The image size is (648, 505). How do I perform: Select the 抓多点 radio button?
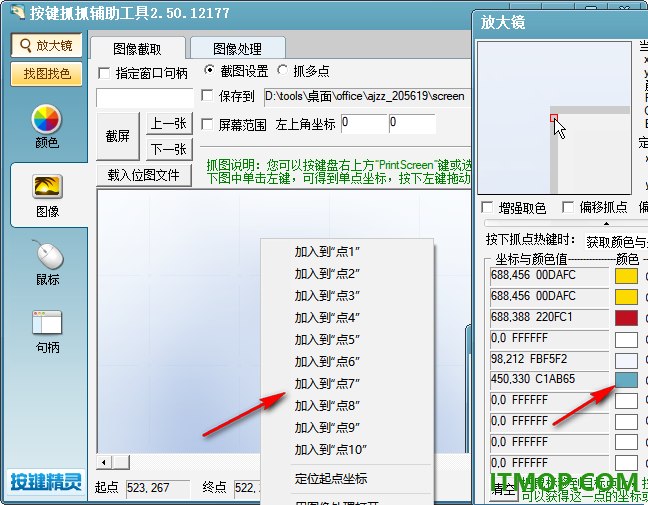point(282,71)
